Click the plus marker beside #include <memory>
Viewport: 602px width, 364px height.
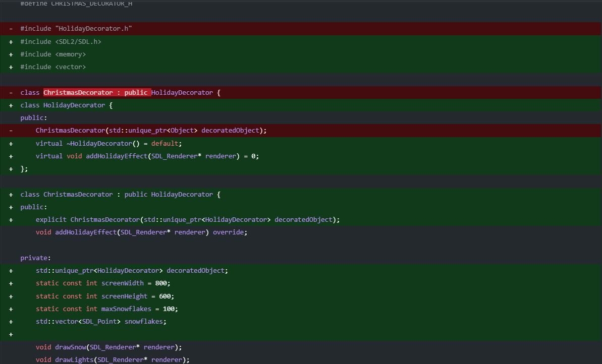point(11,54)
